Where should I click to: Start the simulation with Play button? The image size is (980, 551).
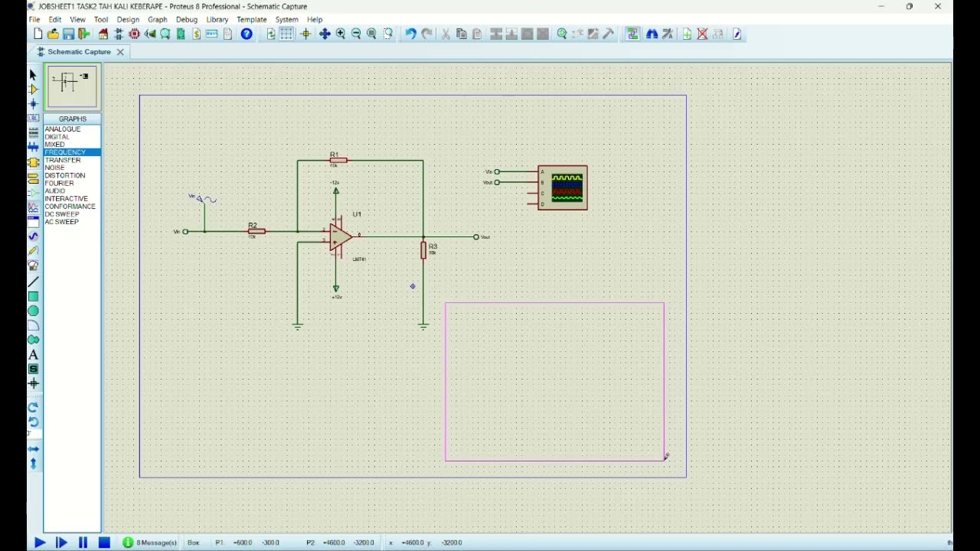[x=40, y=543]
